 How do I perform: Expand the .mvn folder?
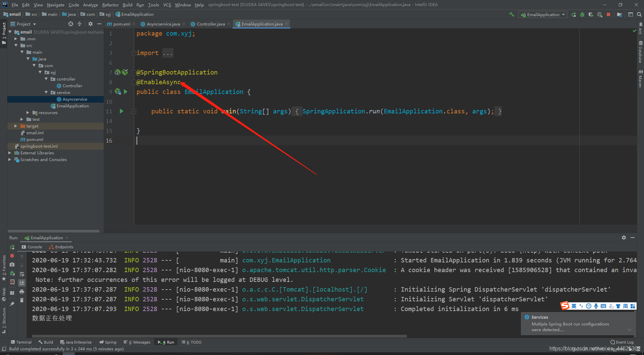coord(15,39)
